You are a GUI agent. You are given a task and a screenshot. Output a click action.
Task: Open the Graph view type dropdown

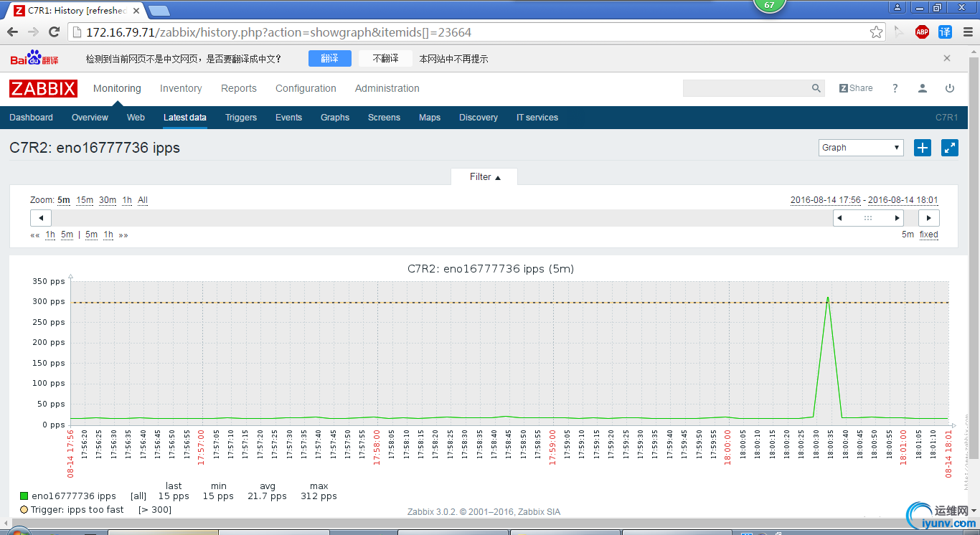click(861, 148)
